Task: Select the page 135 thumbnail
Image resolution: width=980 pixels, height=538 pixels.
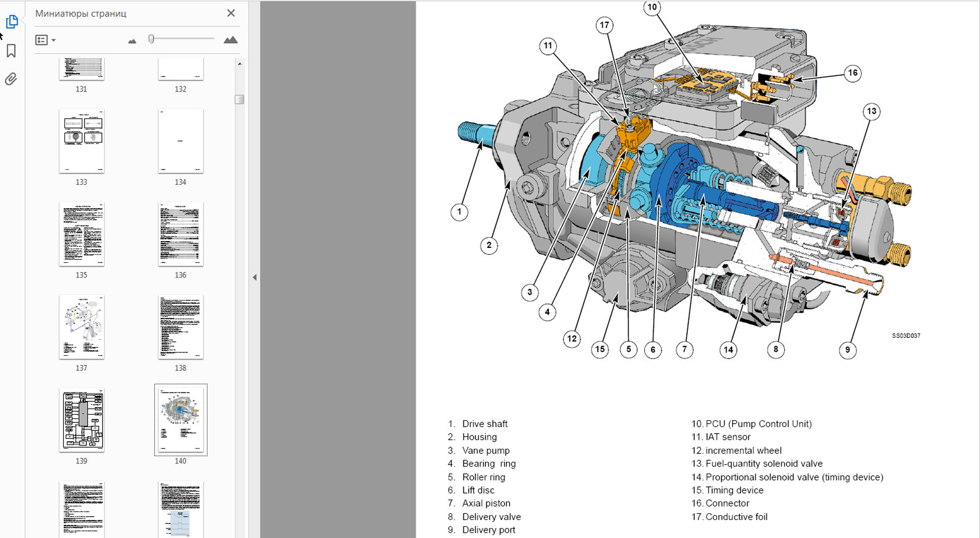Action: (82, 234)
